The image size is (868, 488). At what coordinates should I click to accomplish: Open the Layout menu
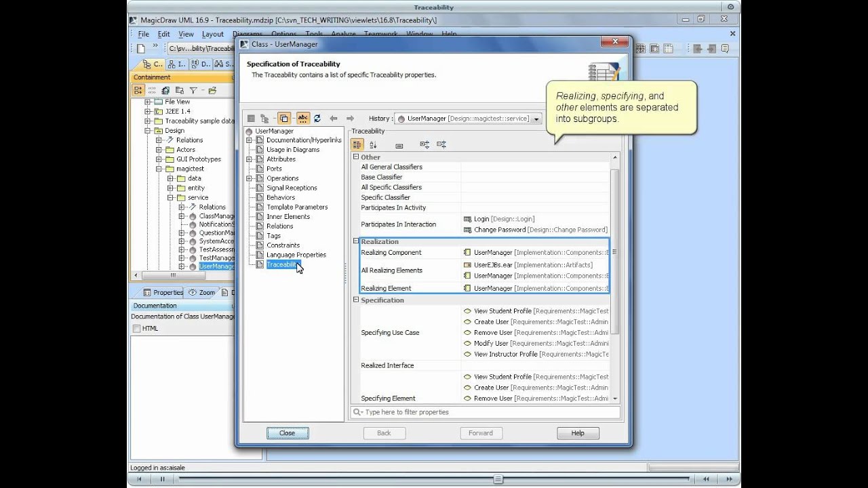click(x=212, y=34)
